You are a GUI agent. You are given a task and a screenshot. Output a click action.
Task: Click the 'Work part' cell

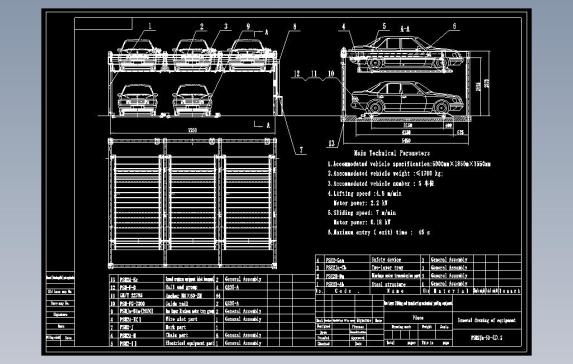(x=176, y=327)
